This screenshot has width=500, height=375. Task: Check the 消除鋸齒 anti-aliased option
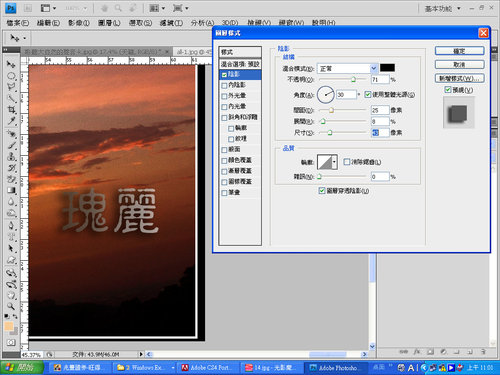pos(347,162)
